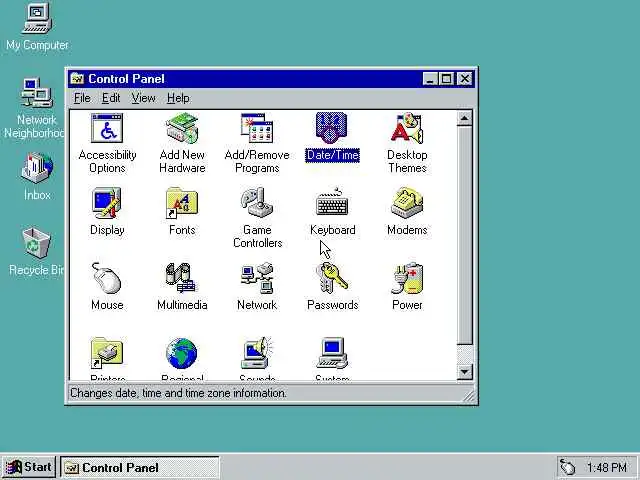Select the Game Controllers icon
Screen dimensions: 640x480
[257, 202]
